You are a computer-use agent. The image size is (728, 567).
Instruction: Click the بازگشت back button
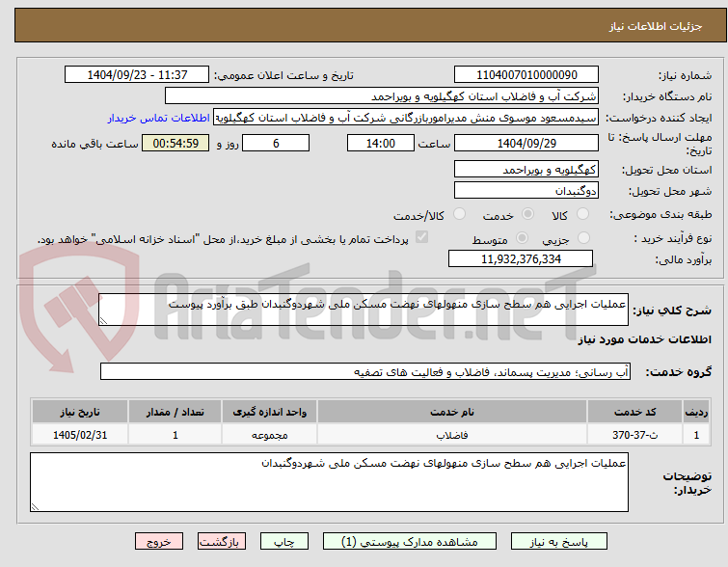coord(222,542)
